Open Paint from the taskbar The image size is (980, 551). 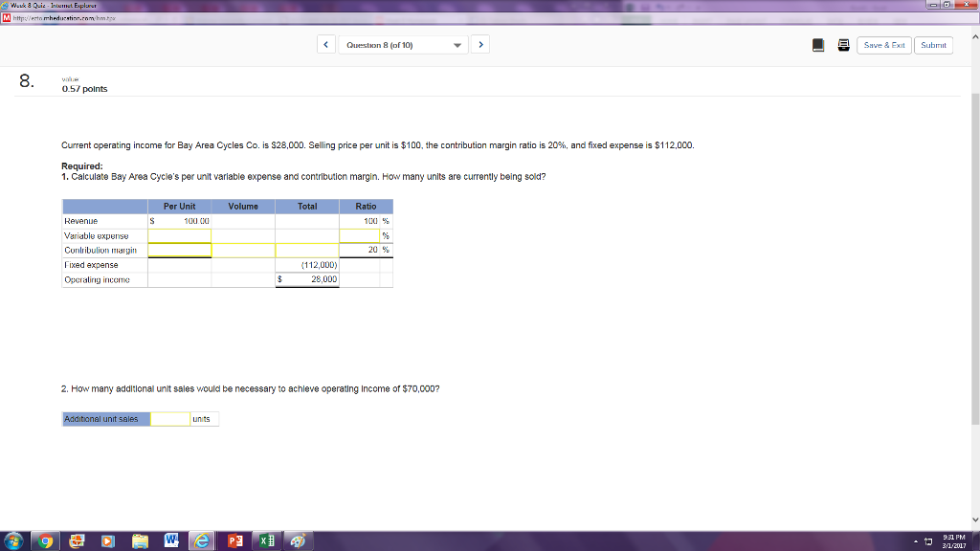(299, 541)
